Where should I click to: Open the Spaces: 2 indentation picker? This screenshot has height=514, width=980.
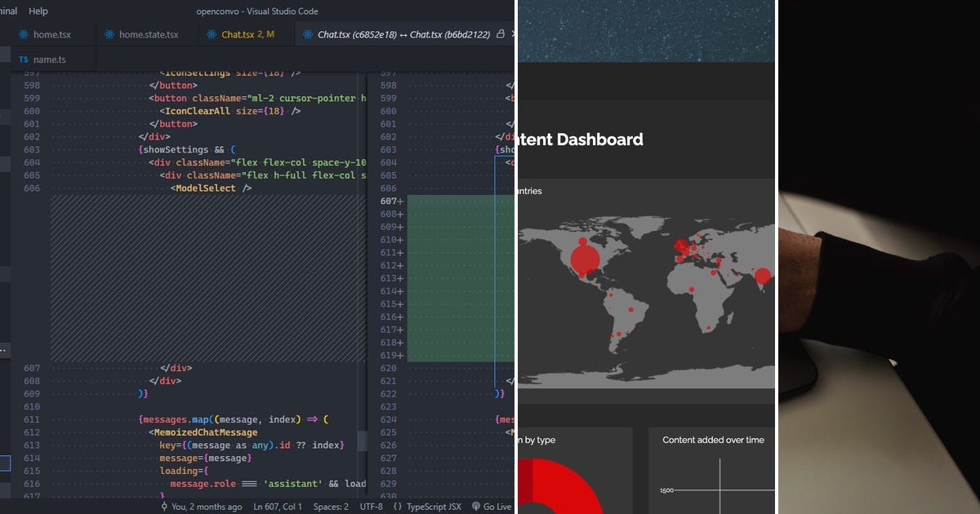(x=330, y=507)
